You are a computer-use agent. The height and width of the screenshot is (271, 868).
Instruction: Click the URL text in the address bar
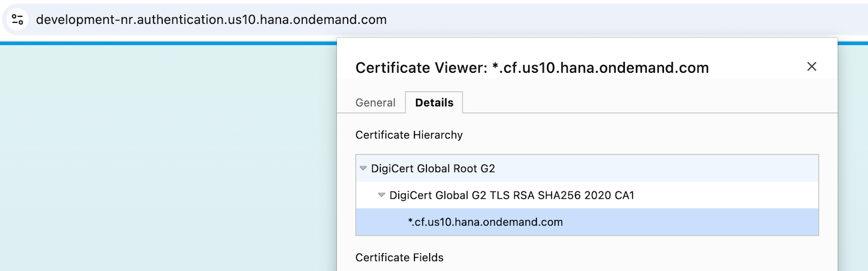pos(211,20)
